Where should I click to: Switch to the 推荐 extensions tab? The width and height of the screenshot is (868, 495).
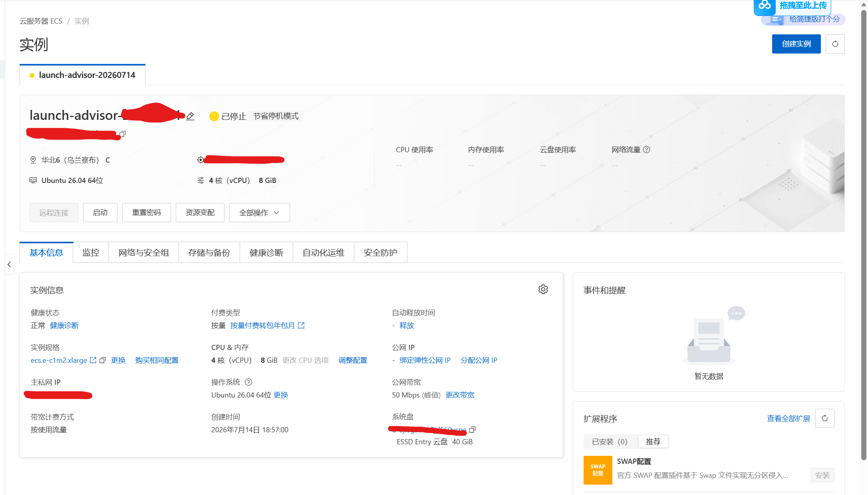click(653, 441)
